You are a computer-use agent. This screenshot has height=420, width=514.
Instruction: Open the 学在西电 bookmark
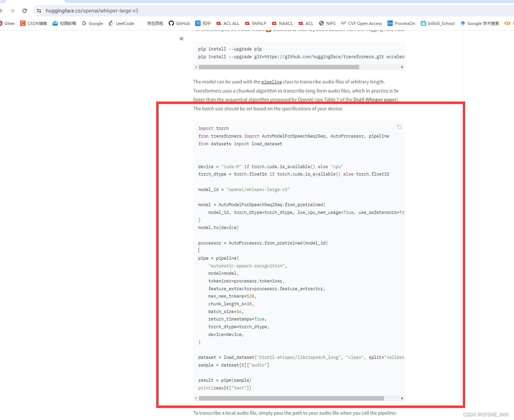point(155,23)
